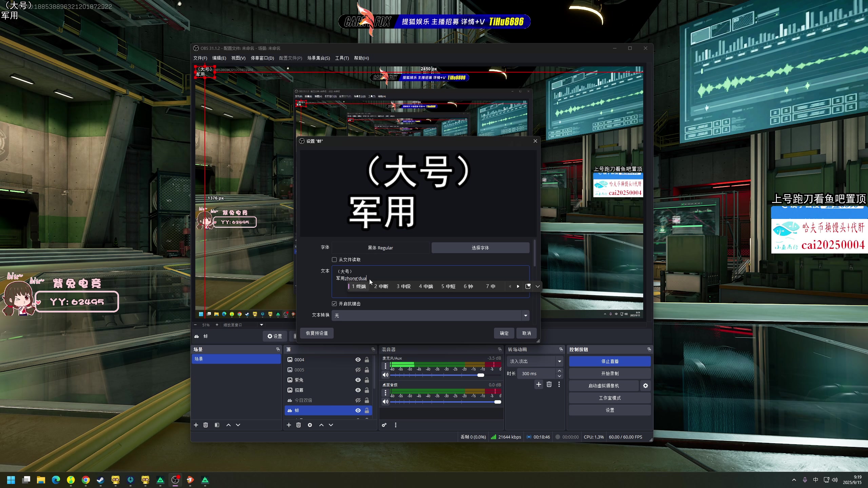Show the 0005 source eye icon
868x488 pixels.
coord(358,370)
